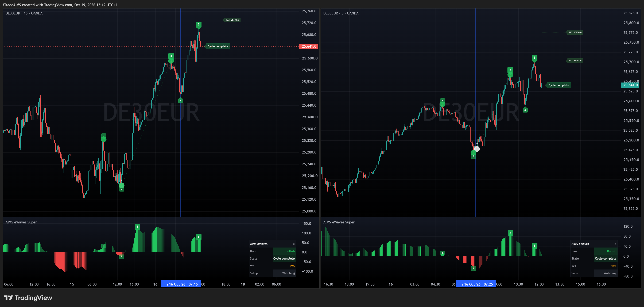Screen dimensions: 644x307
Task: Click Cycle complete state cell in left table
Action: coord(284,259)
